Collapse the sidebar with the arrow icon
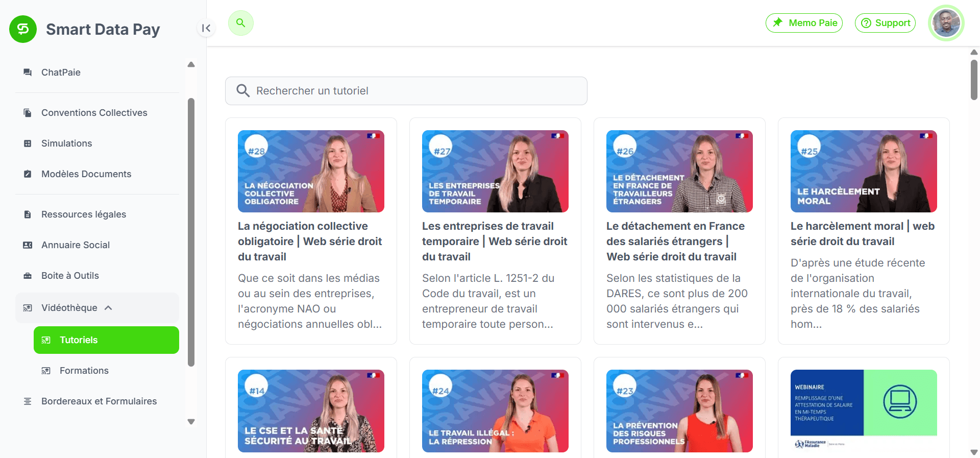This screenshot has width=980, height=458. 206,28
